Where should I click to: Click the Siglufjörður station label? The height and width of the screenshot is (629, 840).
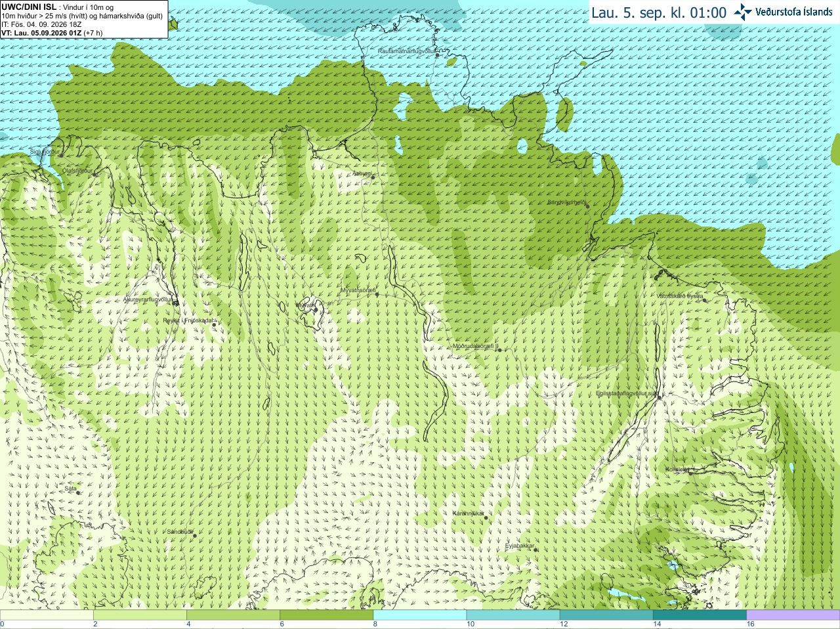coord(45,152)
